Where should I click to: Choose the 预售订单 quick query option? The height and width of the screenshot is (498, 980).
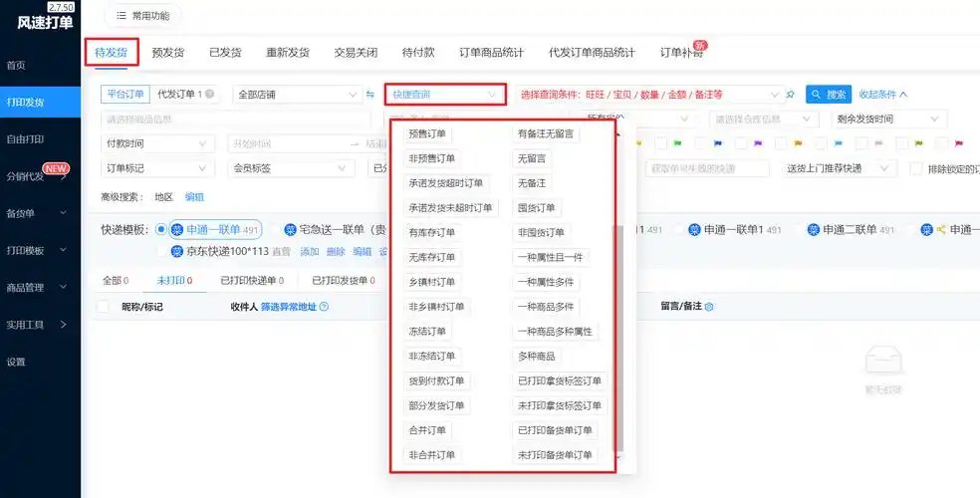[428, 133]
